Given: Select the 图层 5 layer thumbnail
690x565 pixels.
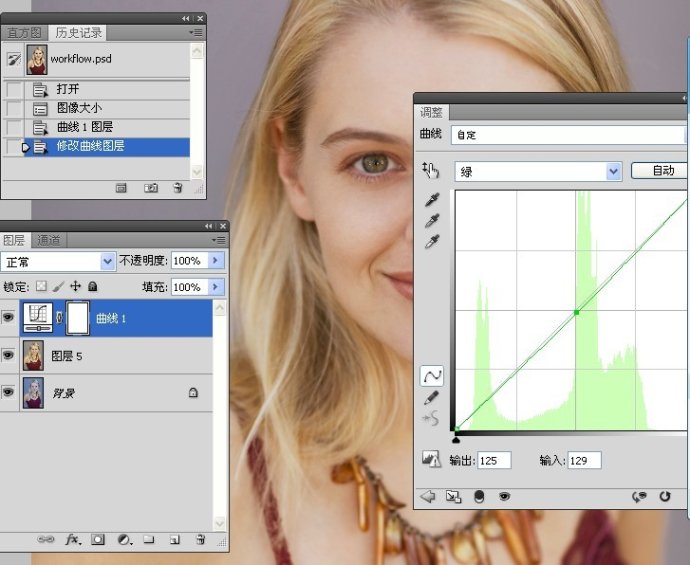Looking at the screenshot, I should pyautogui.click(x=33, y=355).
